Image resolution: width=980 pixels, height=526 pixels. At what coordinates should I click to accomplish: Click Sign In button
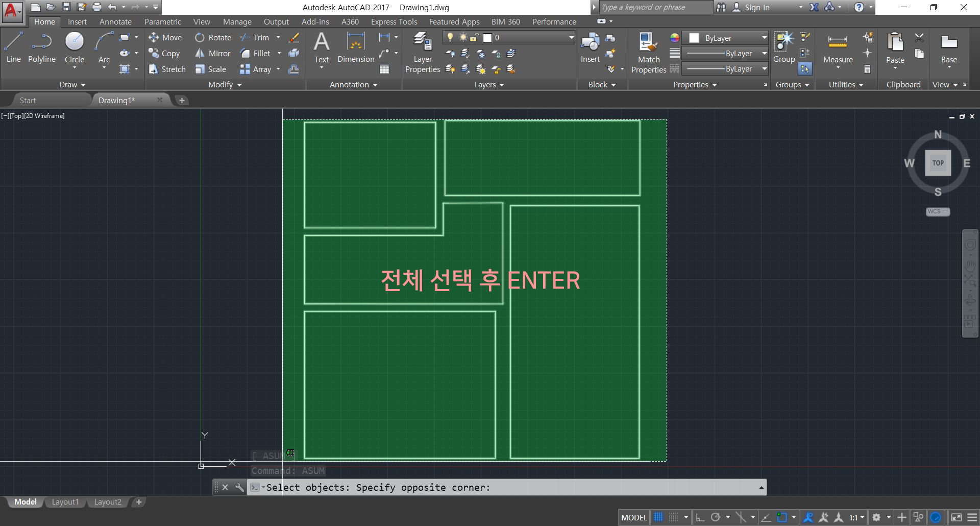point(756,7)
